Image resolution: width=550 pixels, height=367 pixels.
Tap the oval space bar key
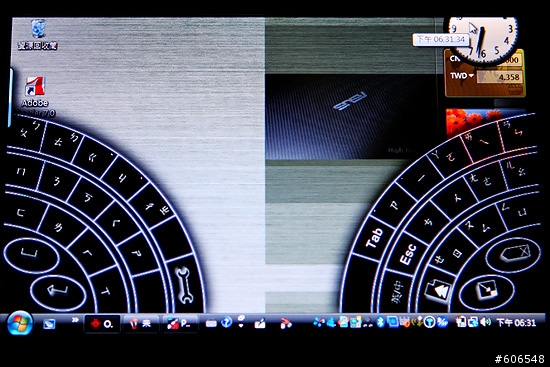[x=31, y=255]
